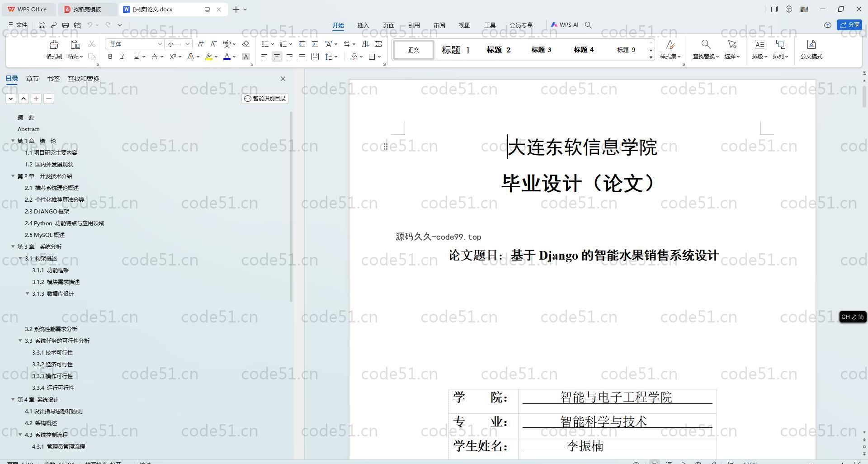Switch to the 引用 (References) ribbon tab
This screenshot has height=464, width=868.
[x=414, y=25]
